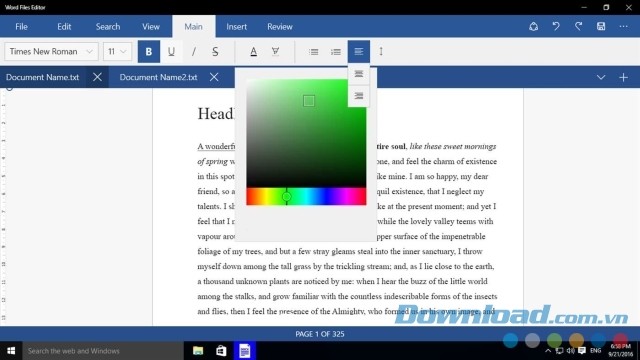Click ENG language indicator

tap(596, 351)
